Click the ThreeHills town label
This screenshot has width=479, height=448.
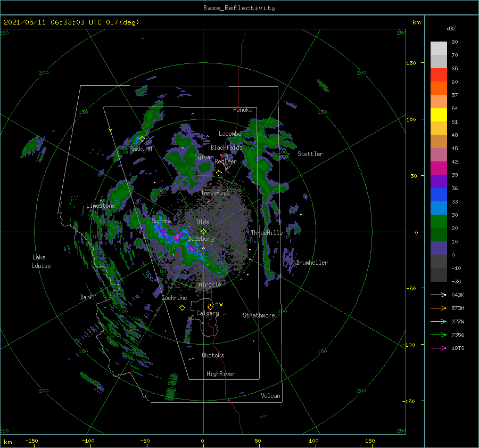pos(267,233)
